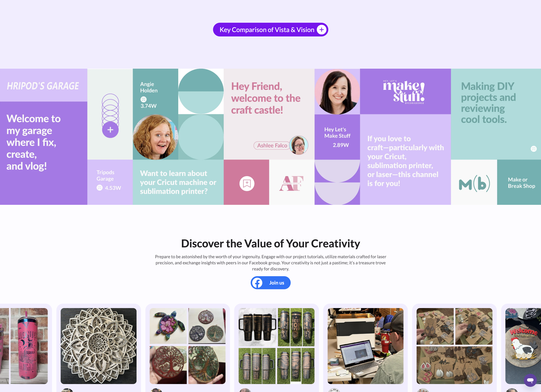This screenshot has height=392, width=541.
Task: Click the Facebook logo icon
Action: click(257, 283)
